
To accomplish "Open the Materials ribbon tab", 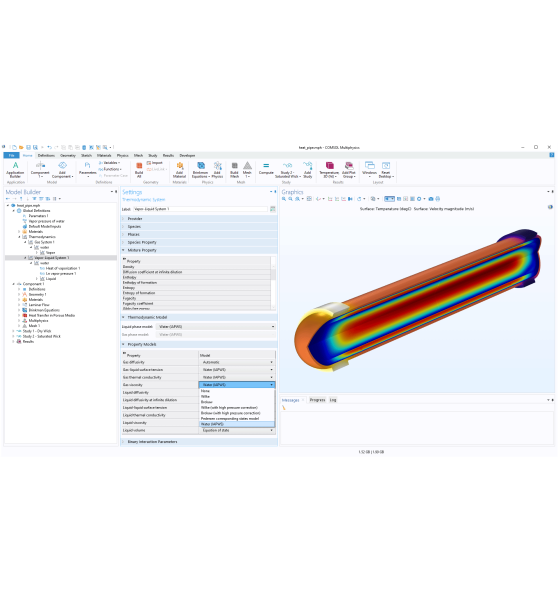I will click(104, 156).
